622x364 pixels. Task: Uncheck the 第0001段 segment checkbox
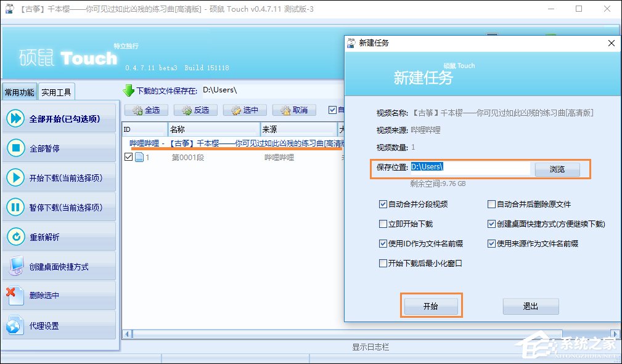(129, 157)
